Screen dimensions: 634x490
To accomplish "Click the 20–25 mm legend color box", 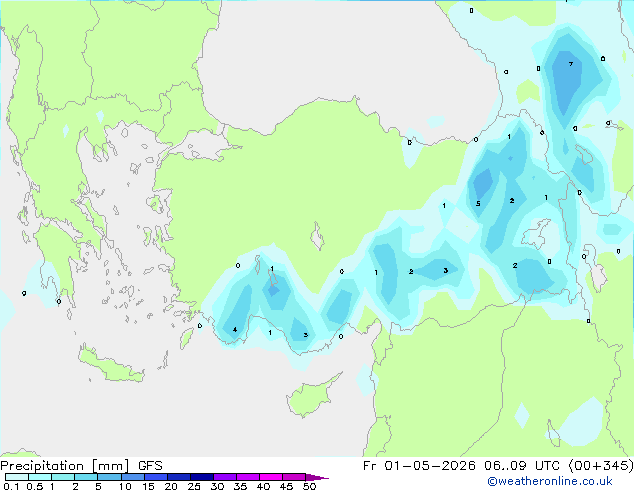I will (179, 477).
